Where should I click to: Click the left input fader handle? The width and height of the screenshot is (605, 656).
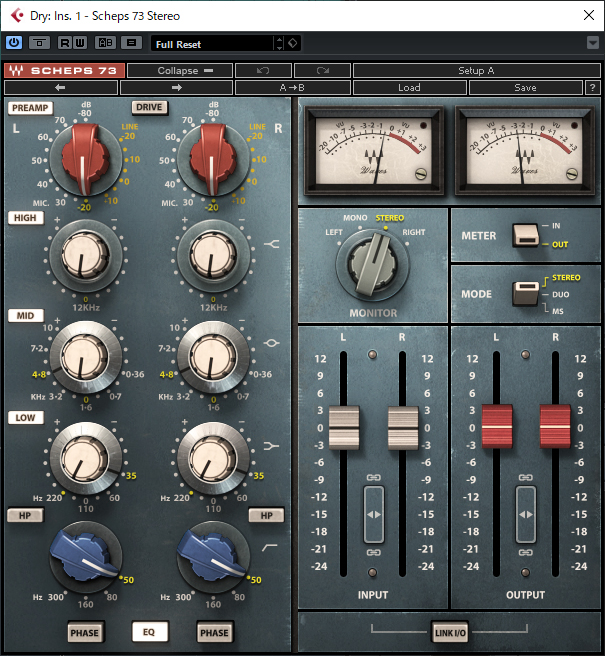pos(344,428)
